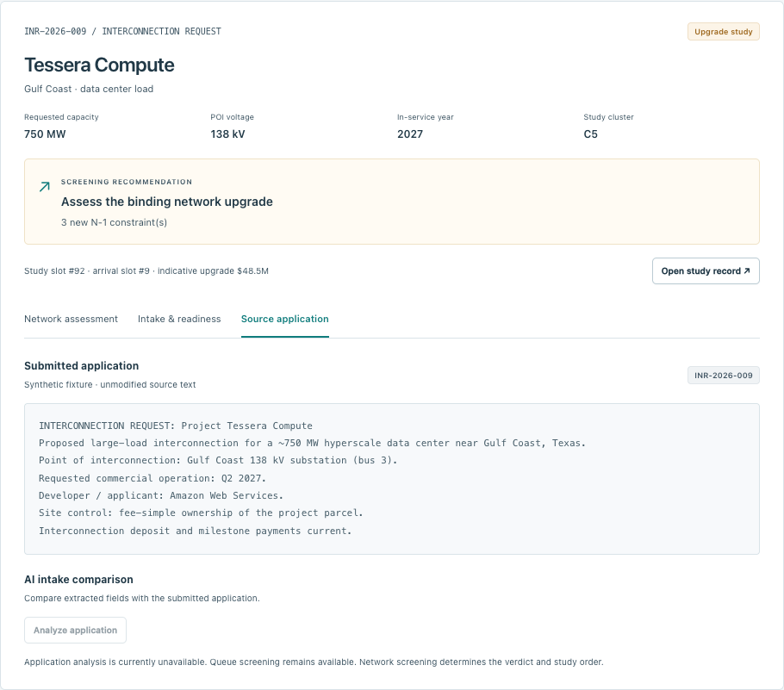The image size is (784, 690).
Task: Click the Upgrade study badge
Action: (x=724, y=32)
